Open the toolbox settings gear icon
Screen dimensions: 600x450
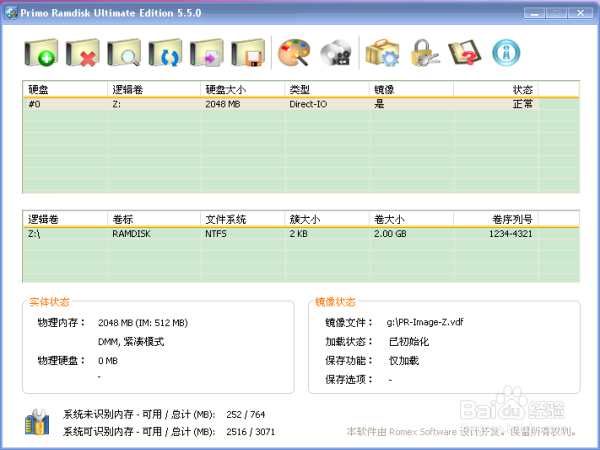[x=383, y=53]
